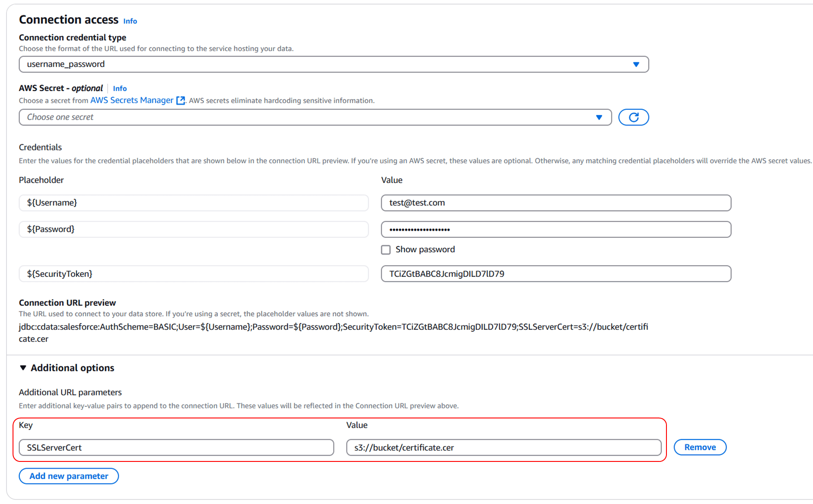This screenshot has width=813, height=504.
Task: Enable Show password
Action: pos(385,250)
